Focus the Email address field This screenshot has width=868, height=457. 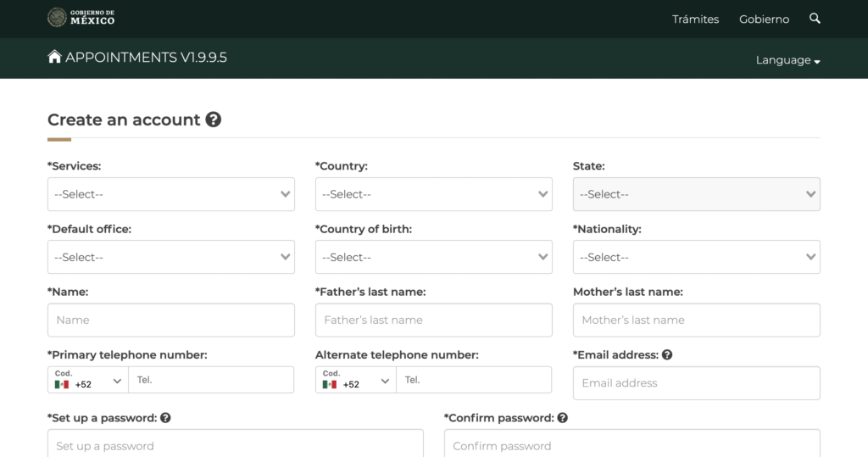[696, 383]
